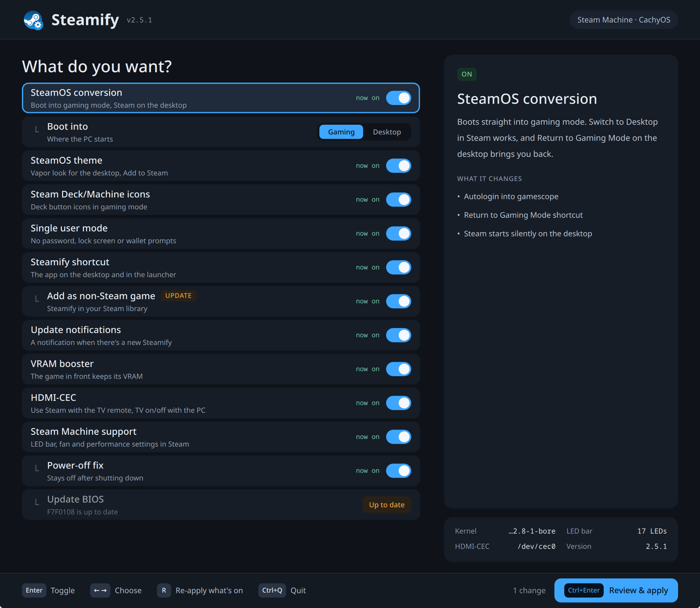
Task: Click the Steamify logo icon
Action: (33, 20)
